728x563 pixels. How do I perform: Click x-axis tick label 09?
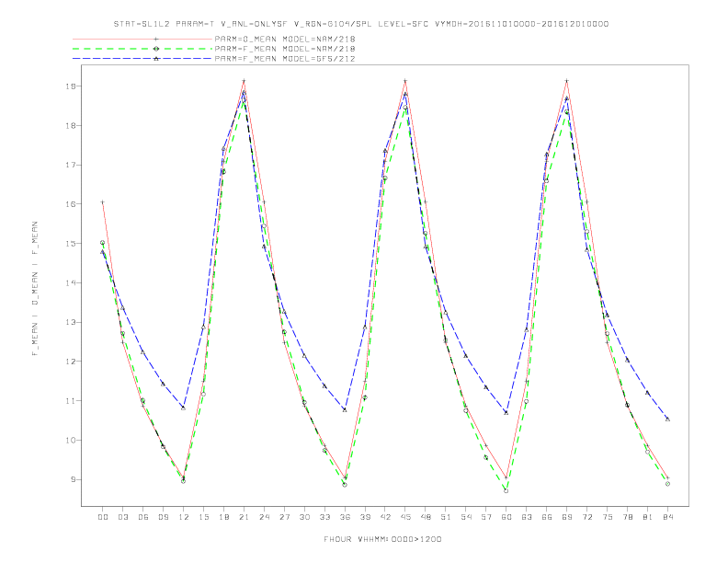(163, 517)
